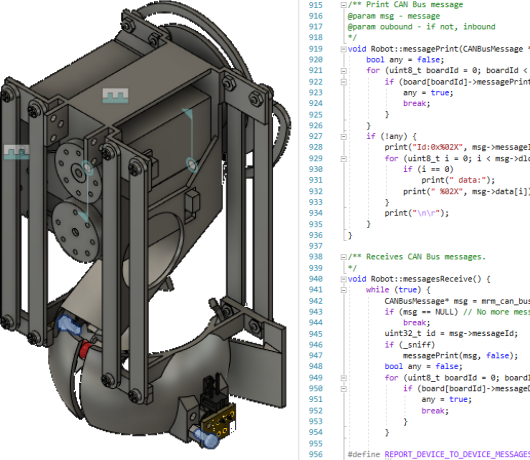Click the joint origin circle on the box side
530x460 pixels.
coord(192,166)
